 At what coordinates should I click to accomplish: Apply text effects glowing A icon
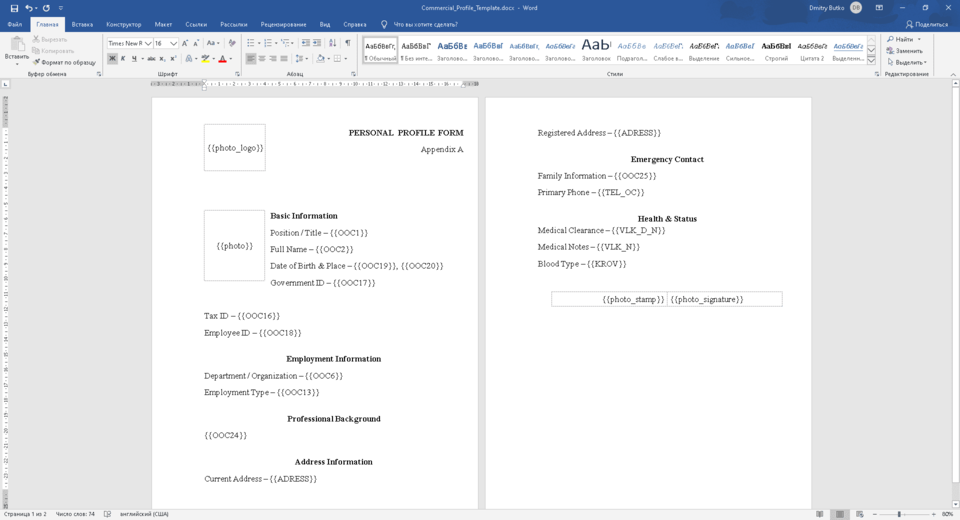point(189,59)
